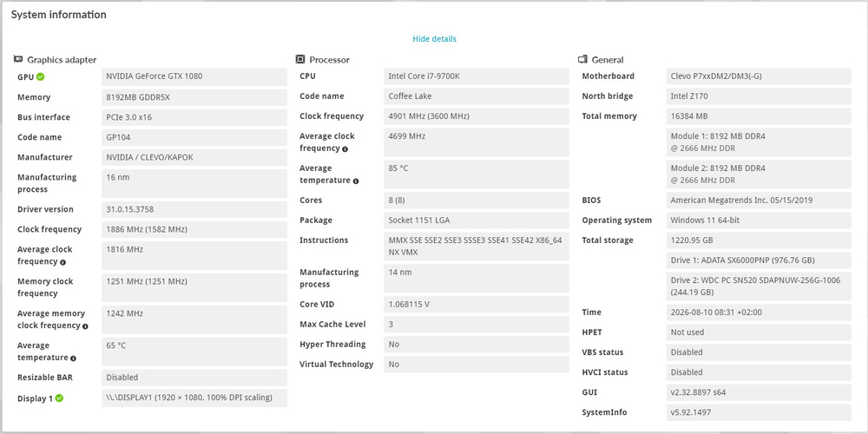Select the GUI version v2.32.8897 s64
868x434 pixels.
click(x=759, y=392)
